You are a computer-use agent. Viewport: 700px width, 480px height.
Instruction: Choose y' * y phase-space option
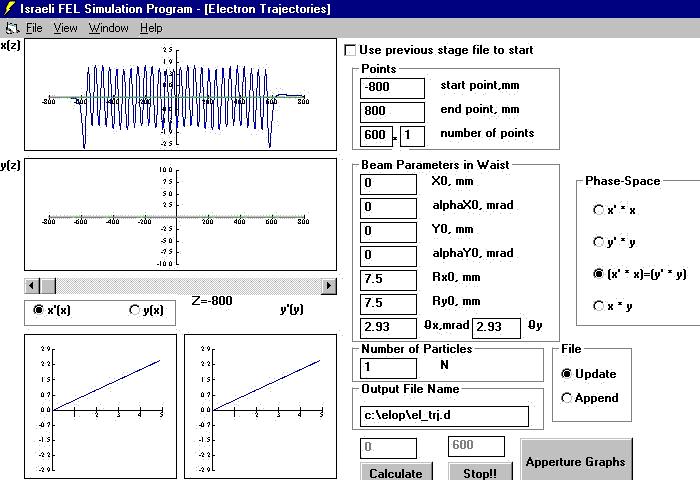(x=598, y=242)
